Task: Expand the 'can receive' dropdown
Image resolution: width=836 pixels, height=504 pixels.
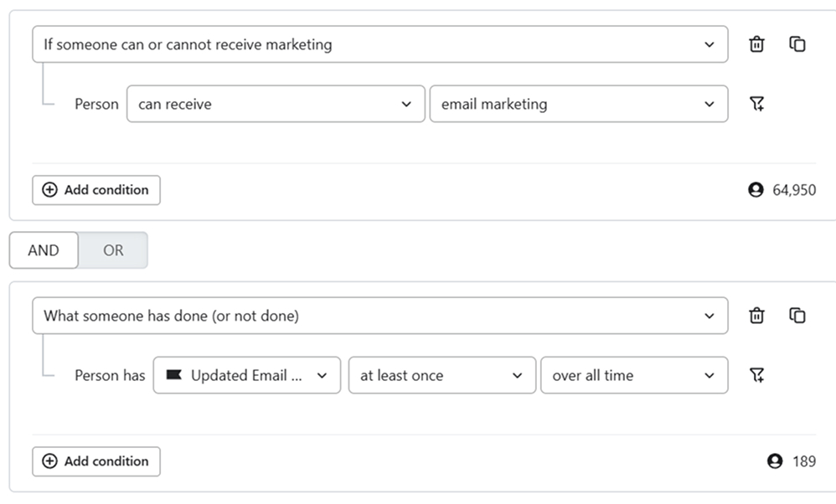Action: click(276, 104)
